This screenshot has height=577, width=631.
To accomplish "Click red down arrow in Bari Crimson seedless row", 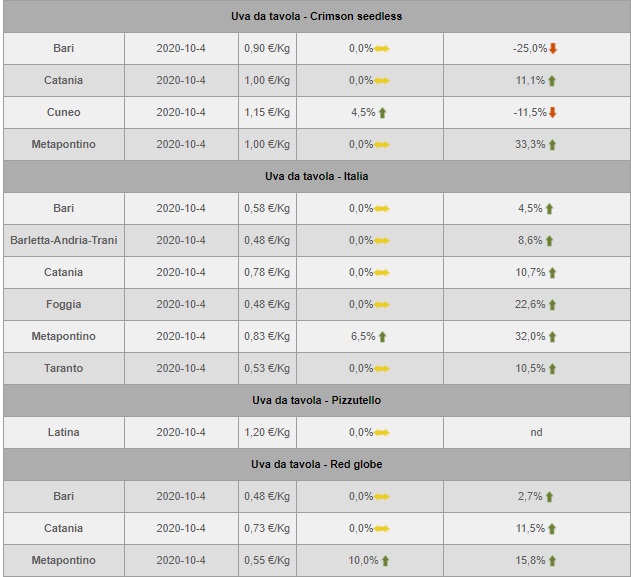I will [553, 48].
